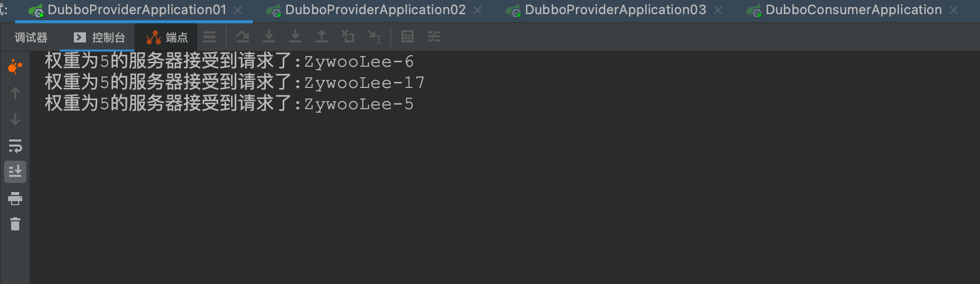
Task: Open the Evaluate Expression calculator icon
Action: pos(408,36)
